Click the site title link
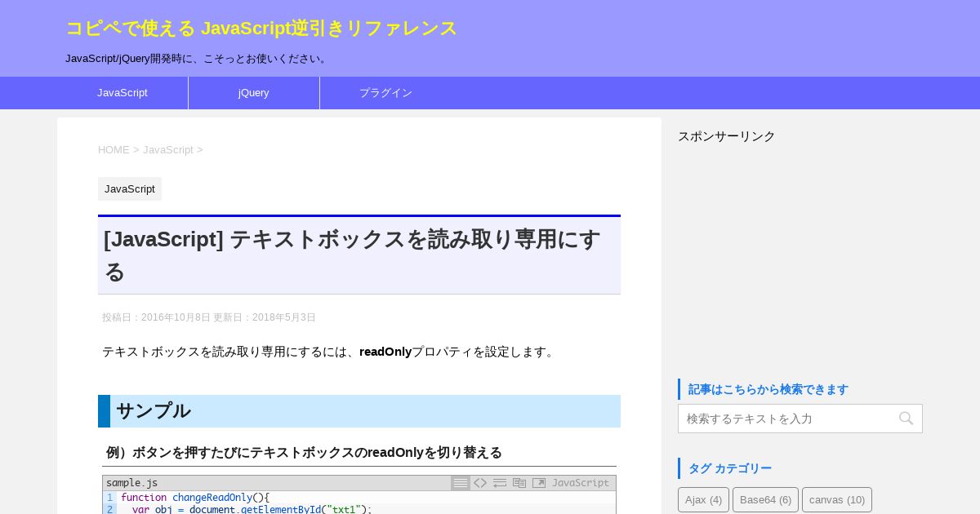This screenshot has width=980, height=514. pos(261,29)
